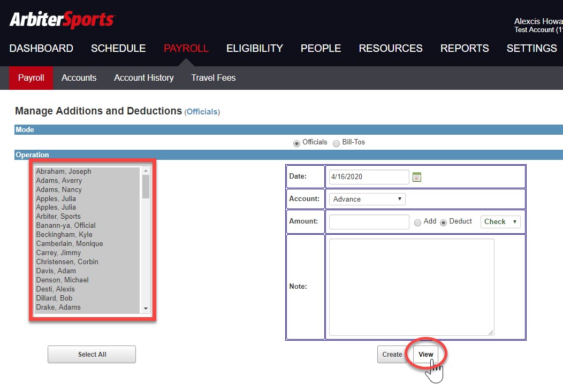Open the RESOURCES menu
The height and width of the screenshot is (392, 563).
pos(391,48)
